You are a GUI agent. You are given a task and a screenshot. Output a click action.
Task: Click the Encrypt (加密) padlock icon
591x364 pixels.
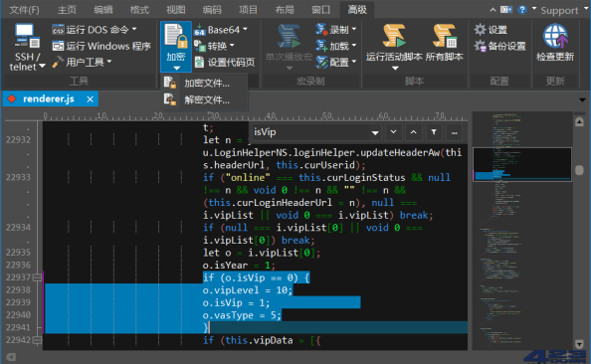point(176,36)
